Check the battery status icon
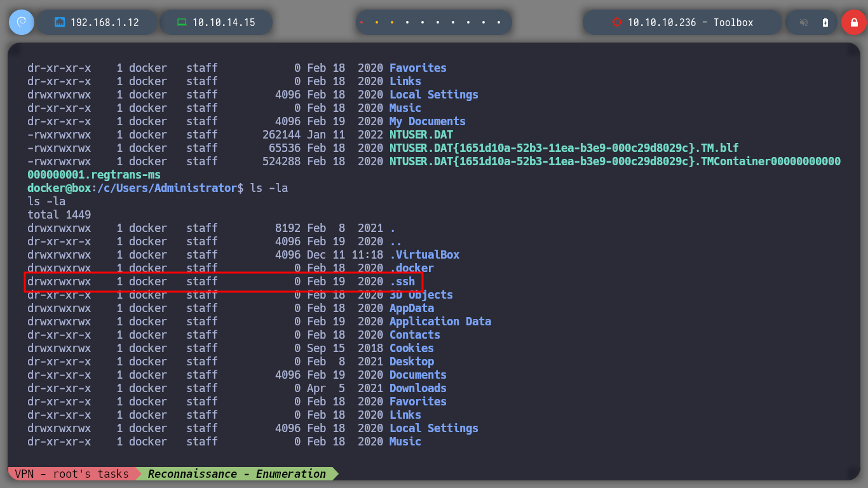Screen dimensions: 868x488 pyautogui.click(x=825, y=22)
